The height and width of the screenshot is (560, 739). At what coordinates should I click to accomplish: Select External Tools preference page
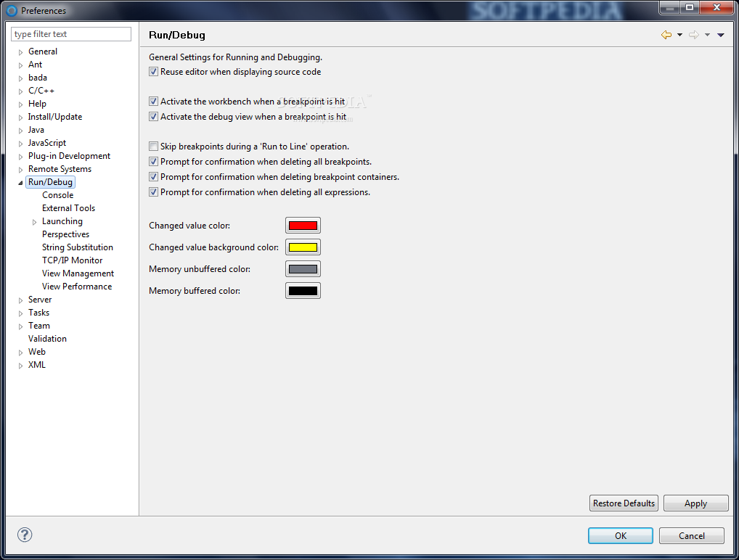pos(68,208)
